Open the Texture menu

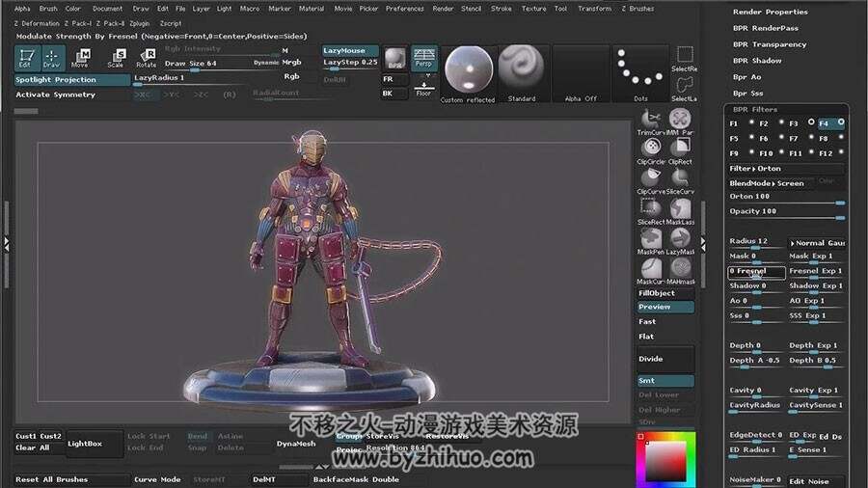[533, 9]
